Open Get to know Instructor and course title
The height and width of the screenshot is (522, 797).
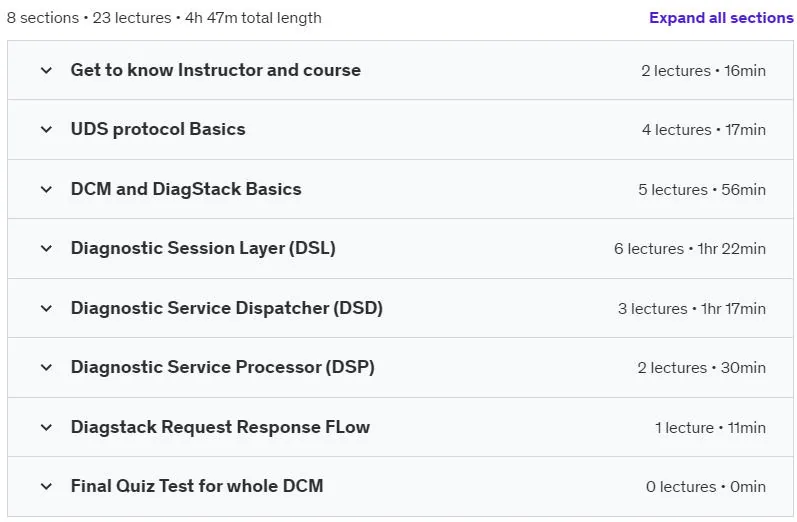(216, 70)
